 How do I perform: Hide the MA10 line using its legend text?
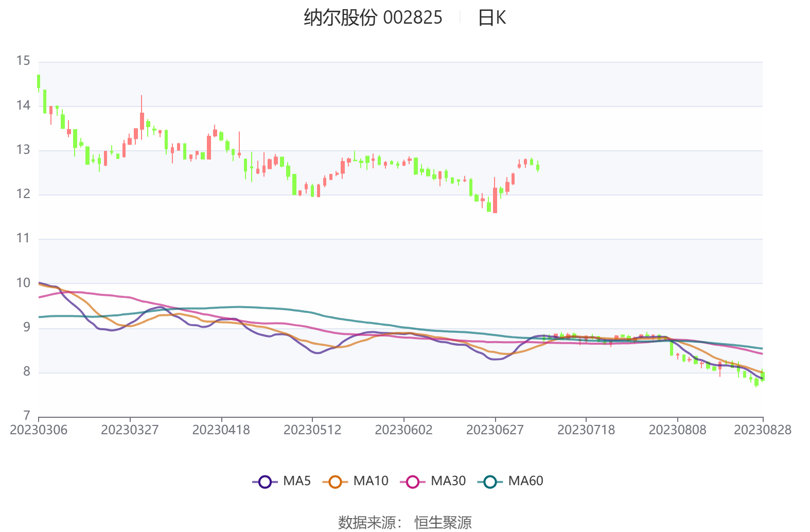(371, 481)
